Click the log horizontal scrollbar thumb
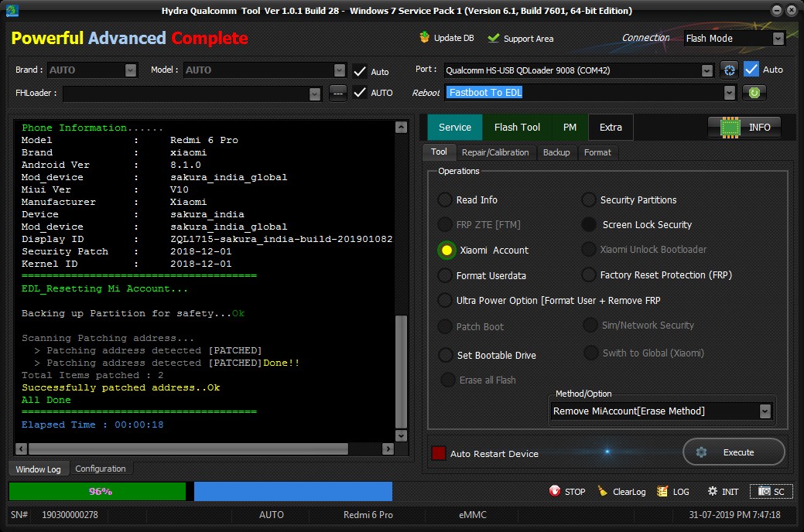804x532 pixels. [x=188, y=449]
